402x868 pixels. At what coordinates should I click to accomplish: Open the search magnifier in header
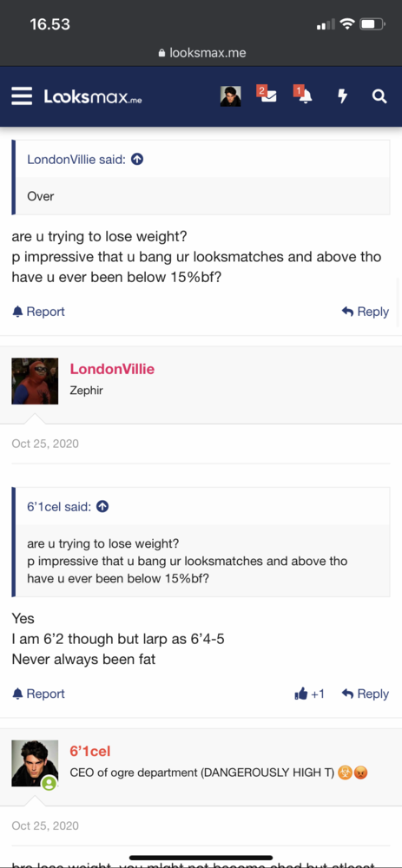pos(379,96)
